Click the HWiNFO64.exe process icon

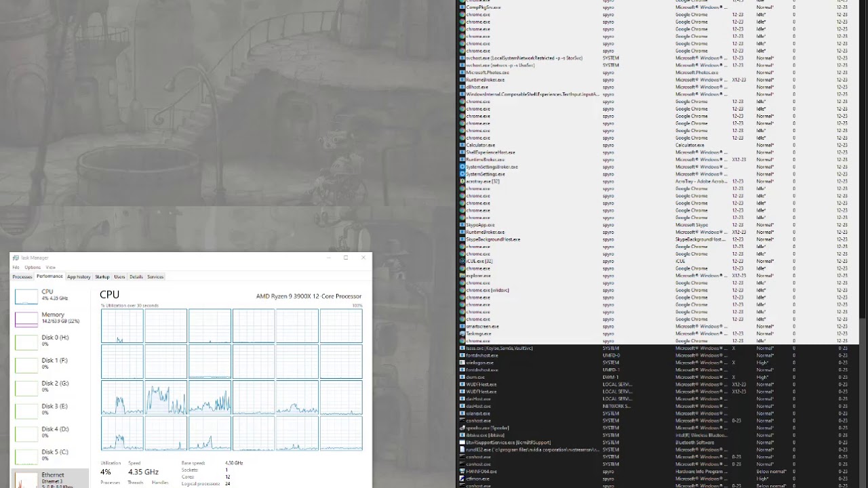click(x=462, y=472)
